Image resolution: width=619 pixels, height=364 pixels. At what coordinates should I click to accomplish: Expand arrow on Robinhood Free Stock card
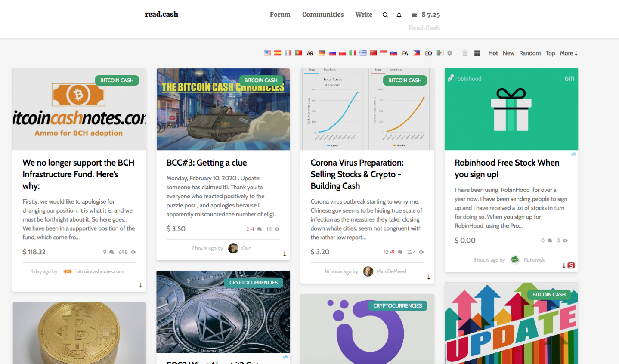pos(564,265)
